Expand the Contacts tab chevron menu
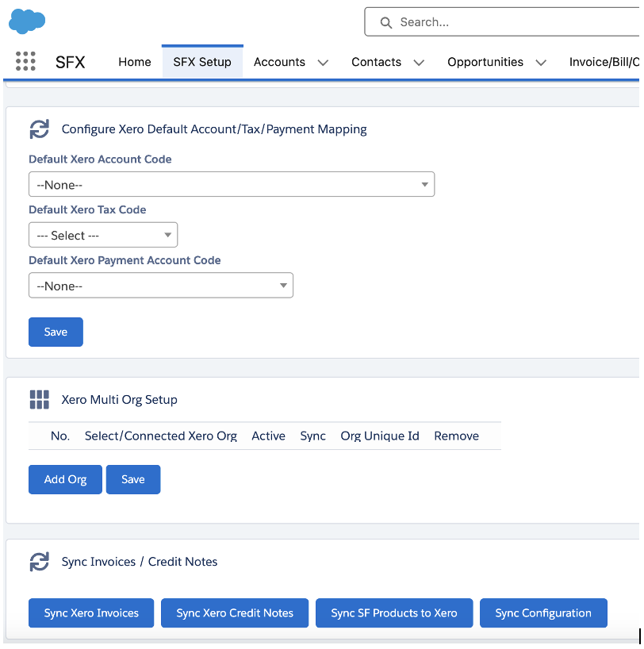The height and width of the screenshot is (649, 644). click(x=419, y=63)
